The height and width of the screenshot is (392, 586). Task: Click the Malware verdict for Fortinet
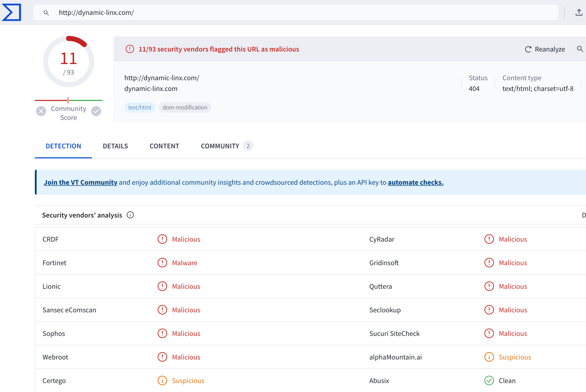coord(185,263)
